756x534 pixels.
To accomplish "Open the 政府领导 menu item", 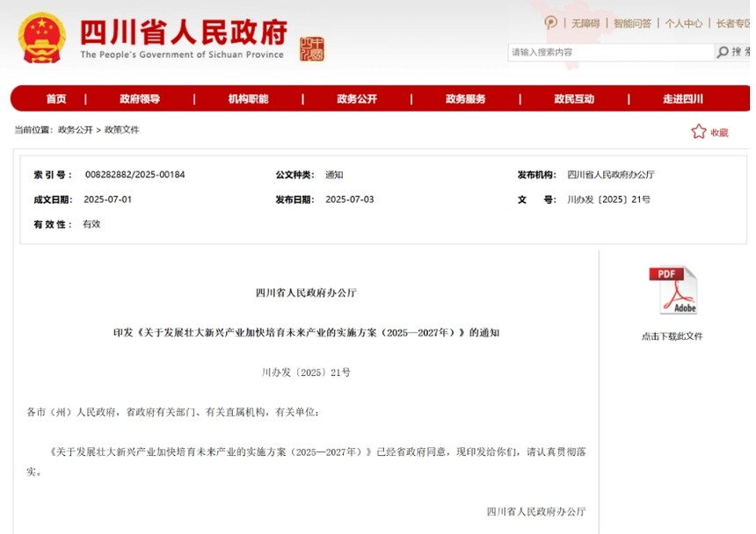I will coord(140,98).
